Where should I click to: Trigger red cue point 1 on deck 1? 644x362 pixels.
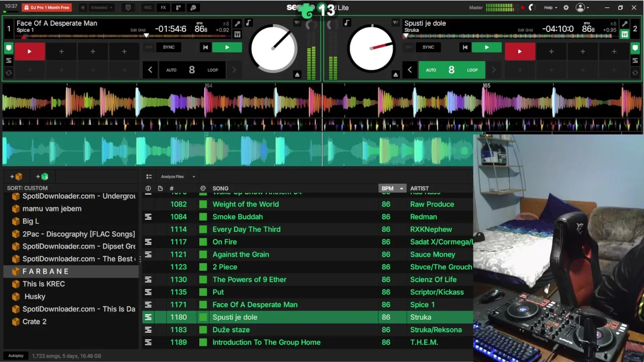coord(29,51)
